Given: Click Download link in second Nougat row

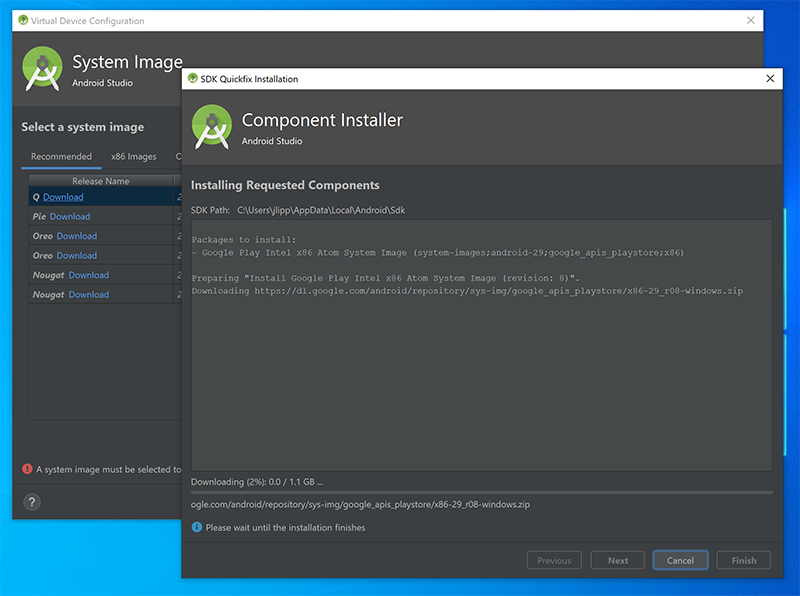Looking at the screenshot, I should (x=89, y=294).
